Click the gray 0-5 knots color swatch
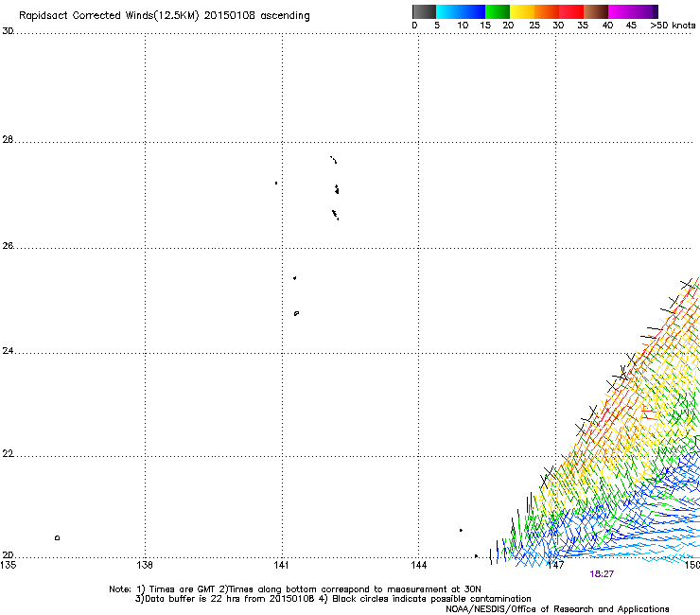Viewport: 700px width, 615px height. [x=424, y=11]
